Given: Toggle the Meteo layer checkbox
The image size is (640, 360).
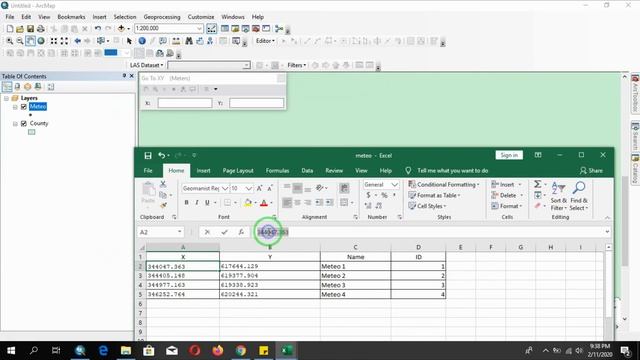Looking at the screenshot, I should (x=24, y=107).
